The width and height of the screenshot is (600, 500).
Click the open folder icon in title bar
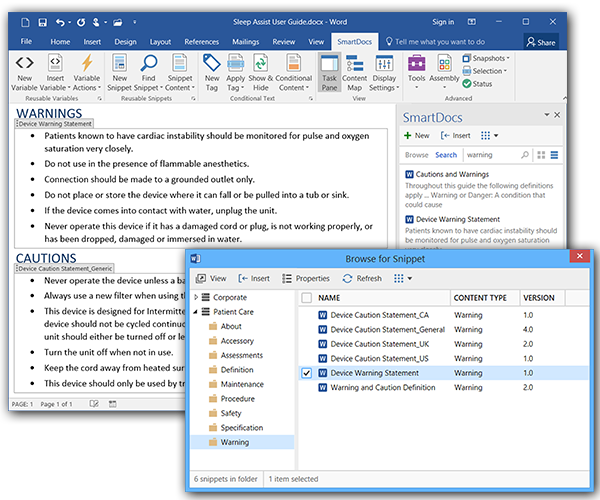click(x=117, y=22)
